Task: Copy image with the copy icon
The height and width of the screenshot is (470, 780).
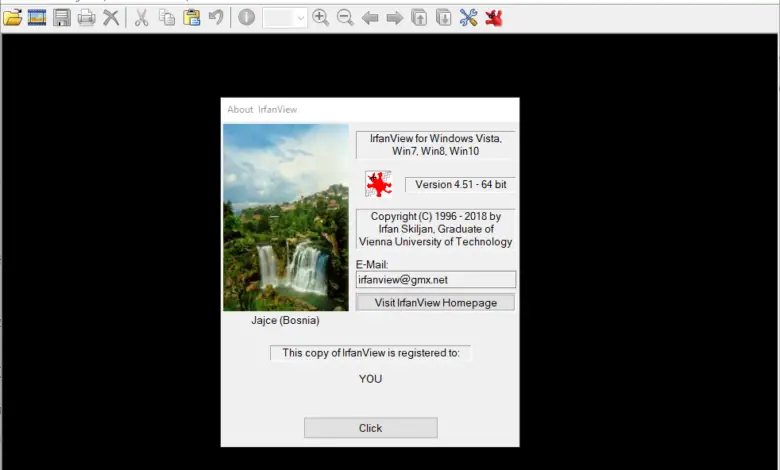Action: (x=167, y=18)
